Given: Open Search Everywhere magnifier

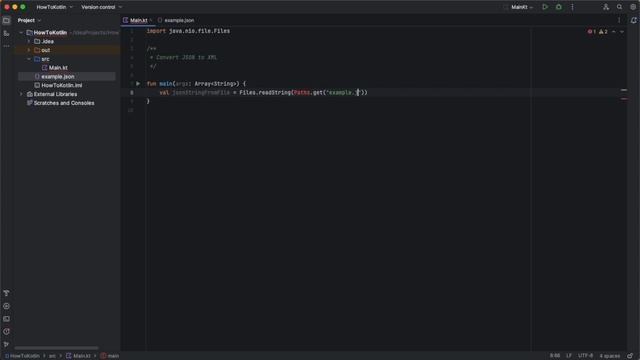Looking at the screenshot, I should point(619,7).
